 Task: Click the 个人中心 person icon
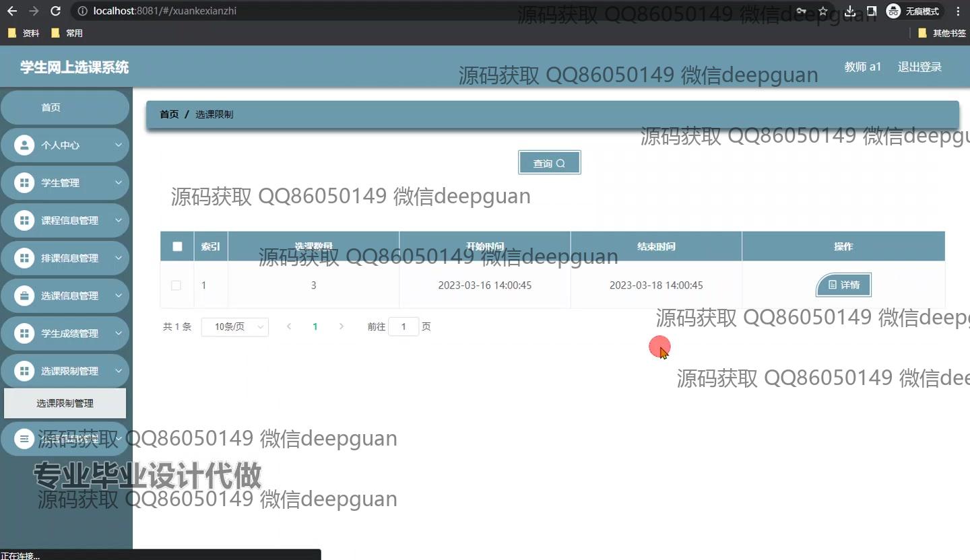pyautogui.click(x=24, y=145)
